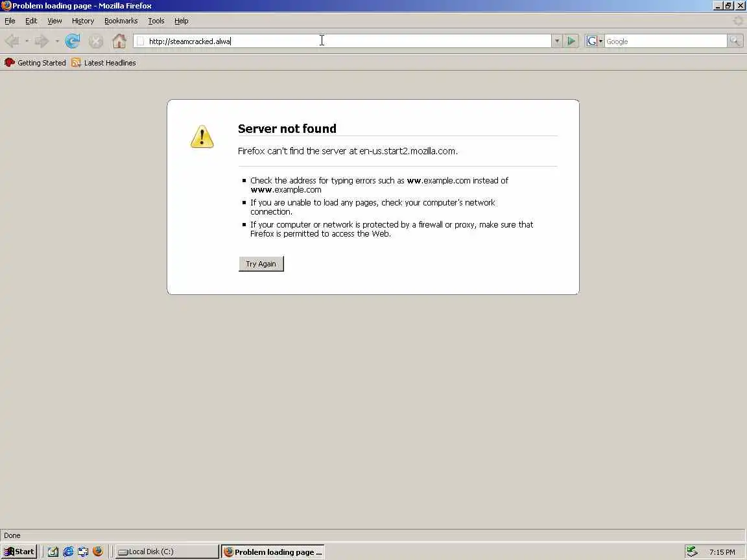The width and height of the screenshot is (747, 560).
Task: Click the Done status bar text
Action: [12, 535]
